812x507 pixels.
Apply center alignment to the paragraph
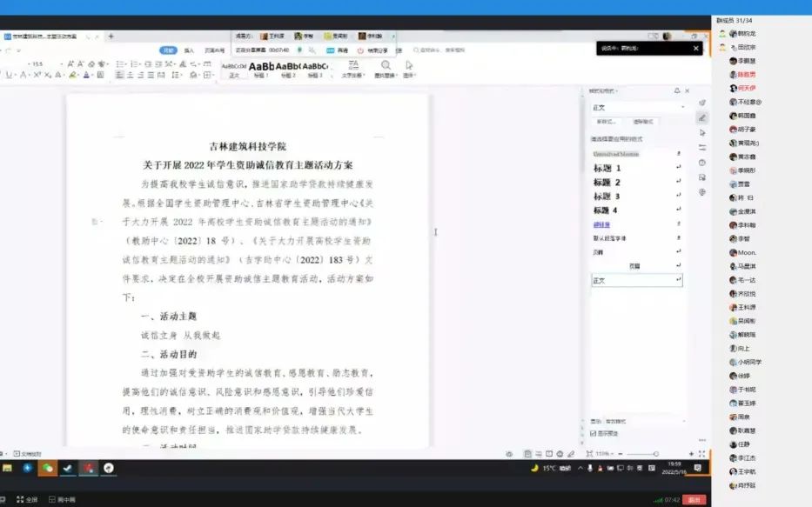coord(130,76)
